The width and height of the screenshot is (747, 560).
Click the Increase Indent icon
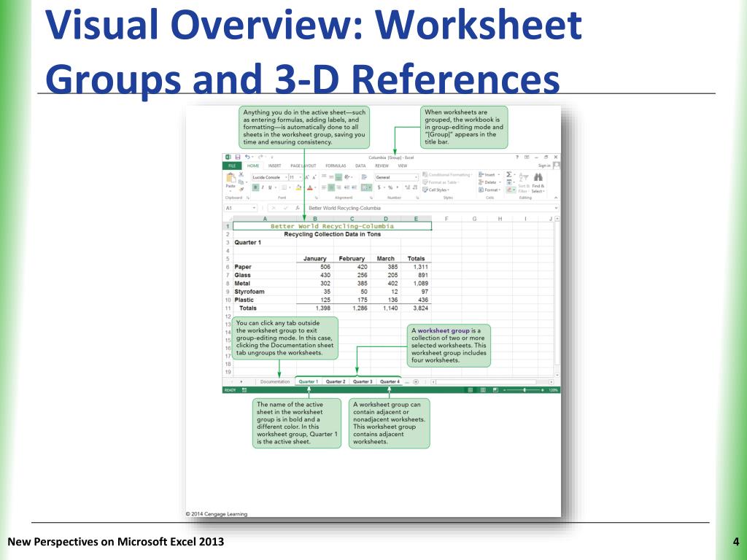click(355, 187)
